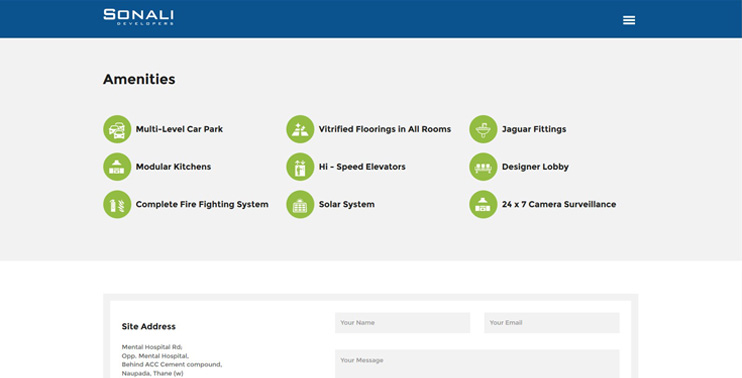Click the Modular Kitchens label
Screen dimensions: 742x378
[x=173, y=167]
